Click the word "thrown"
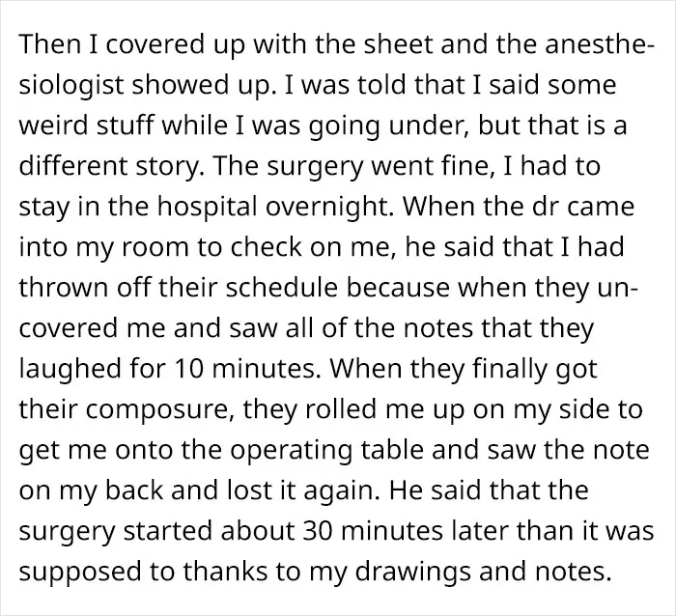Image resolution: width=676 pixels, height=616 pixels. pos(63,288)
